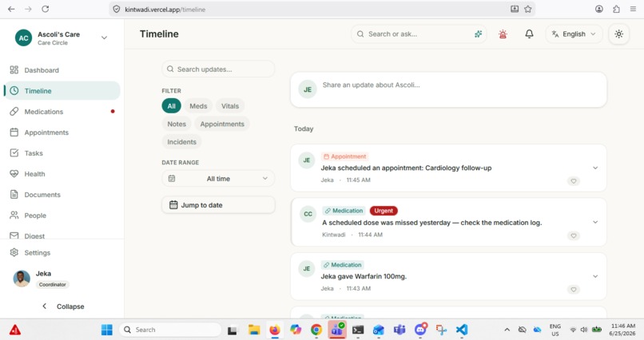Click the taskbar Search box
The height and width of the screenshot is (340, 644).
170,330
